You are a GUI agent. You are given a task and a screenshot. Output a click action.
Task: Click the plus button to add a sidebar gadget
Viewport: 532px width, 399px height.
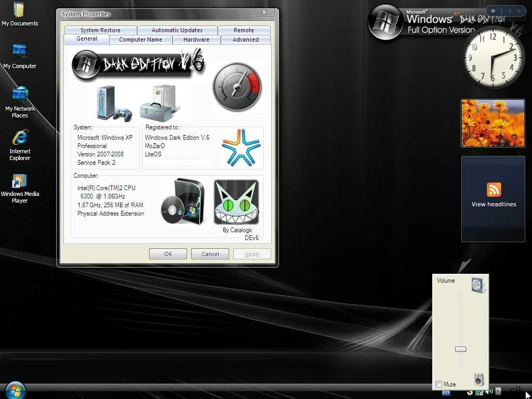493,11
